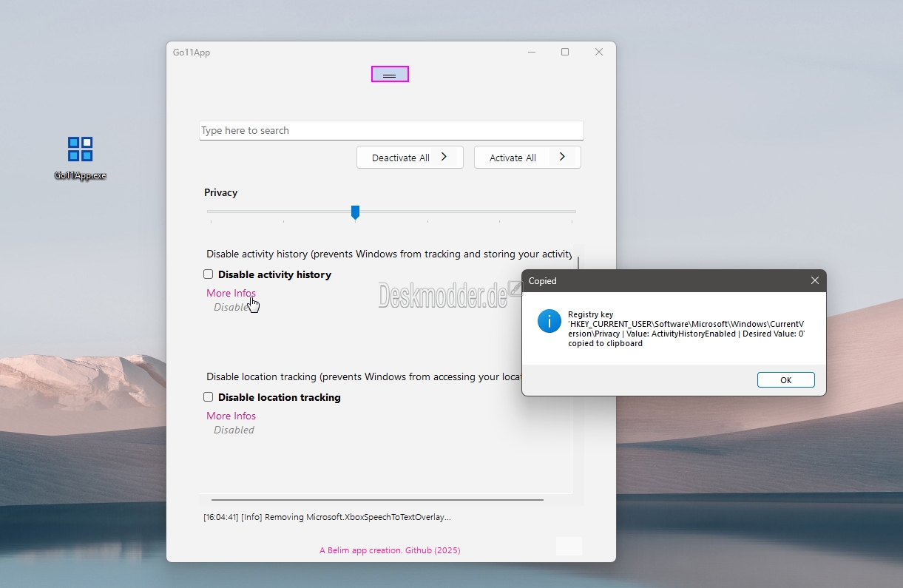This screenshot has width=903, height=588.
Task: Click the blue info icon in Copied dialog
Action: tap(549, 321)
